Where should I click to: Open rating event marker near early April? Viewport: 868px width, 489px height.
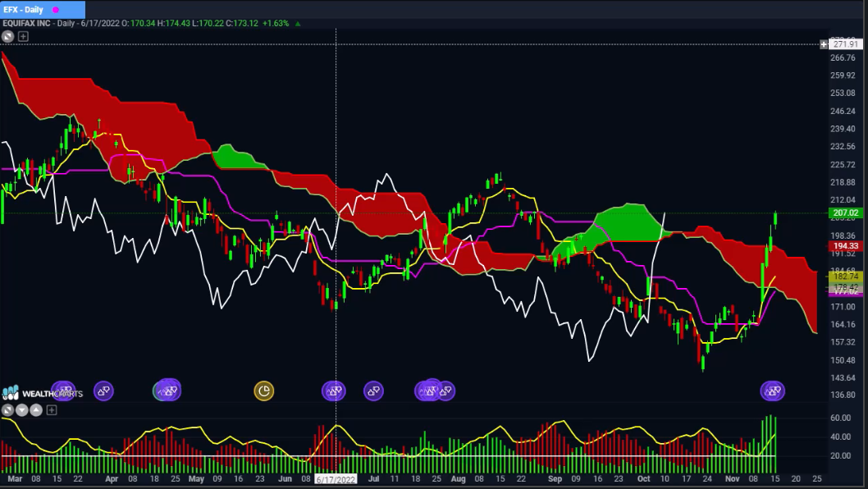pyautogui.click(x=103, y=391)
